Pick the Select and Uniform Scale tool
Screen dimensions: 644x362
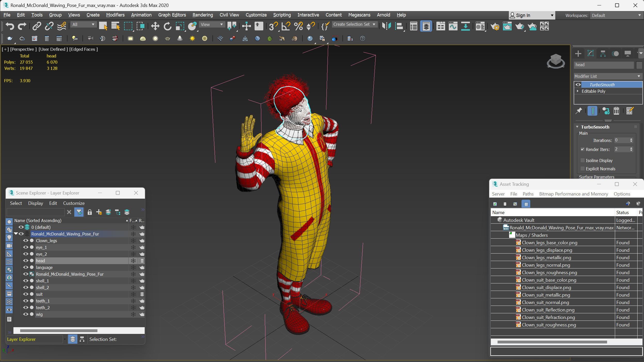pos(180,26)
